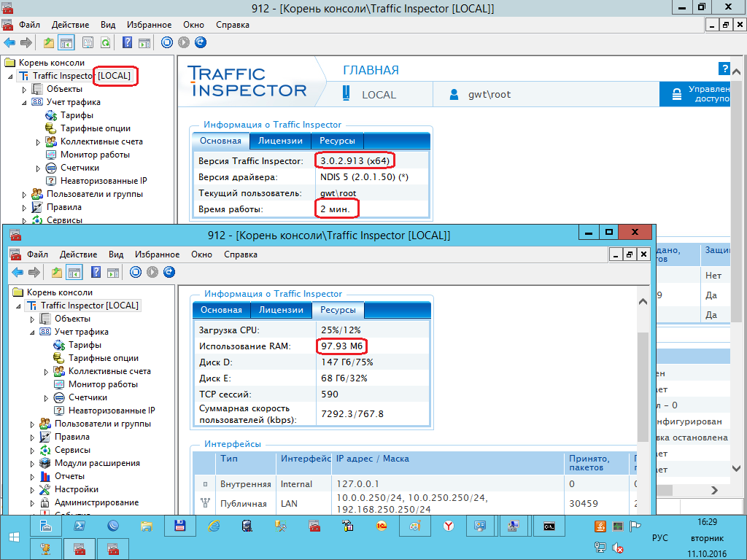Select Тарифы in the back window tree

77,115
